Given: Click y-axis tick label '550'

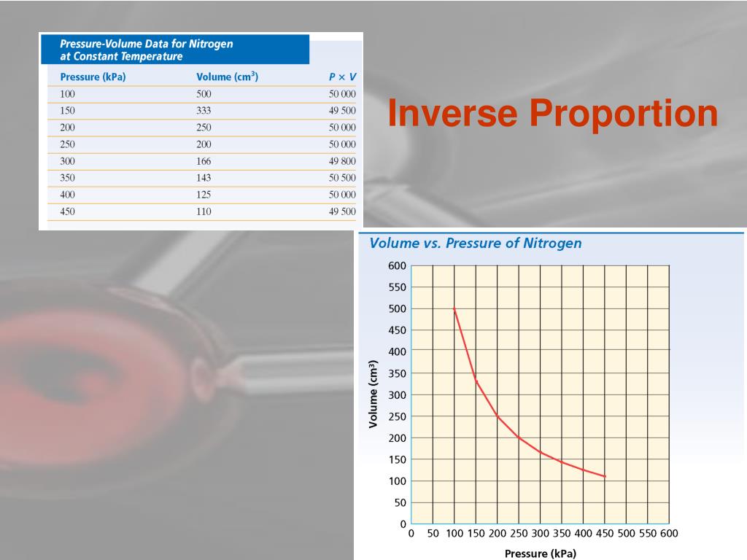Looking at the screenshot, I should [x=397, y=287].
